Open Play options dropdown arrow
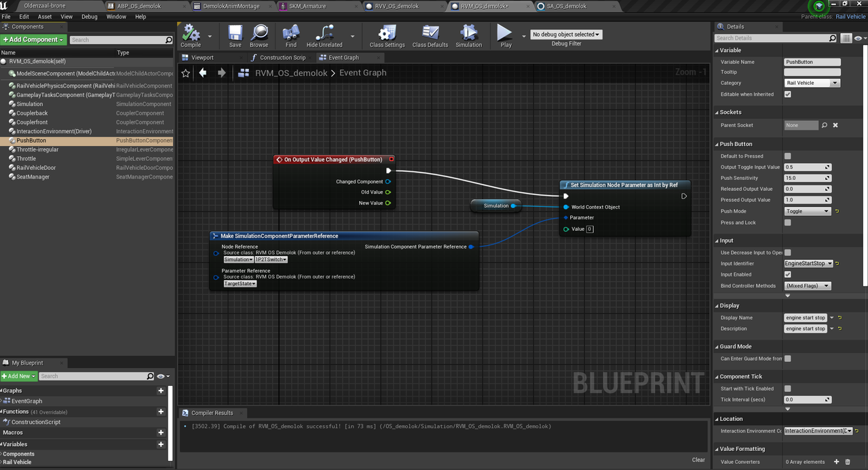Image resolution: width=868 pixels, height=470 pixels. (524, 36)
